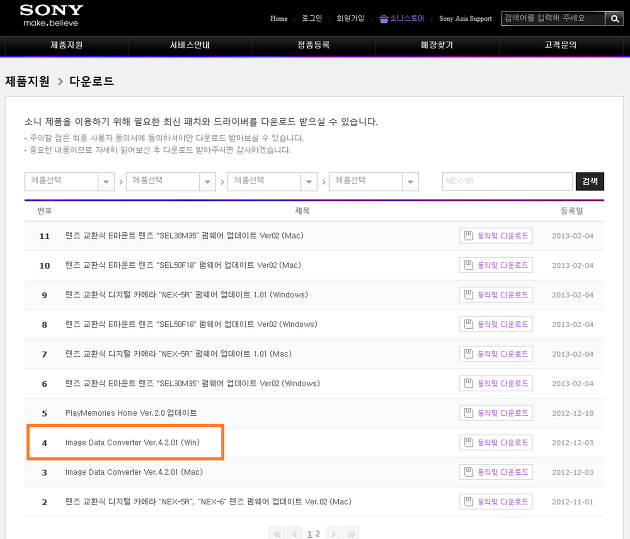Click 동의및 다운로드 for Image Data Converter Mac
This screenshot has height=539, width=630.
pos(496,472)
